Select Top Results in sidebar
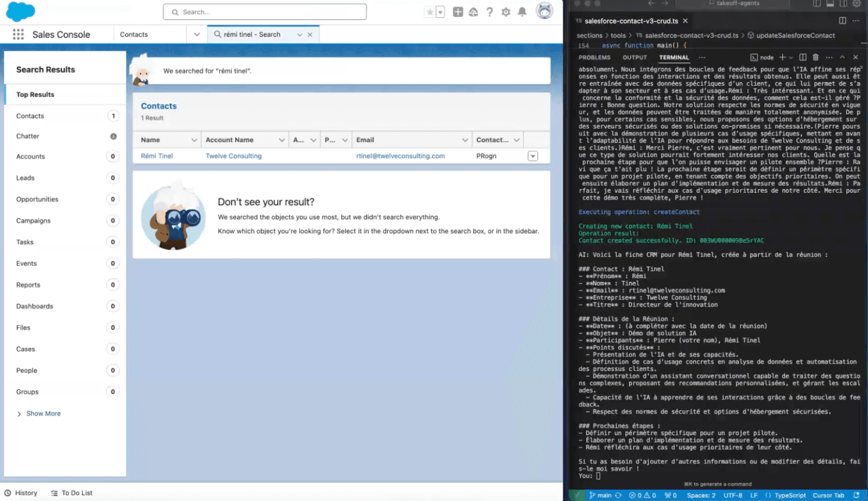868x501 pixels. point(65,94)
